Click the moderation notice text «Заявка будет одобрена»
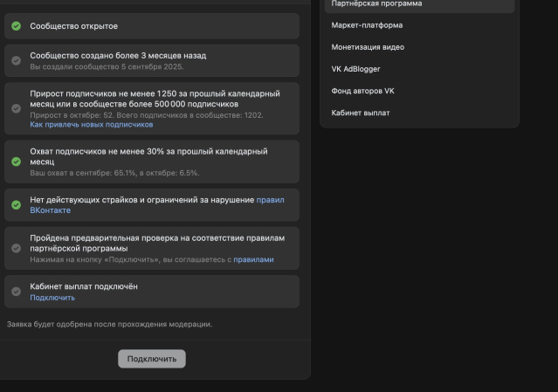Image resolution: width=558 pixels, height=392 pixels. [x=109, y=325]
